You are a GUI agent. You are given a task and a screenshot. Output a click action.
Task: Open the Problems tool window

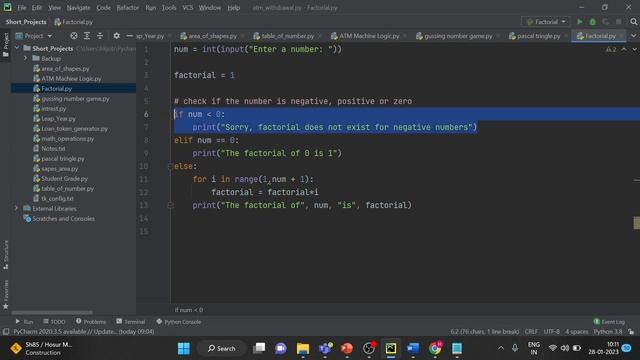(91, 322)
